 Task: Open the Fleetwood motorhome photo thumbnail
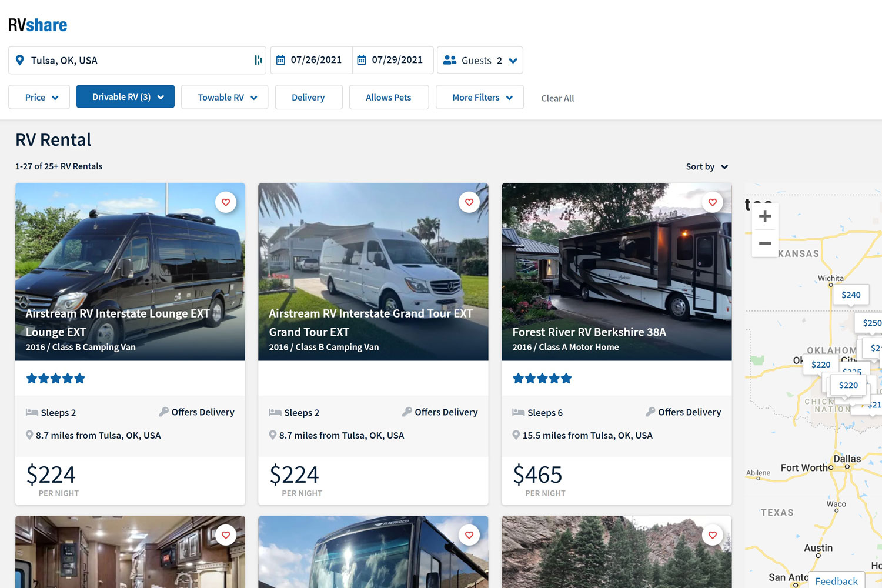pos(373,552)
